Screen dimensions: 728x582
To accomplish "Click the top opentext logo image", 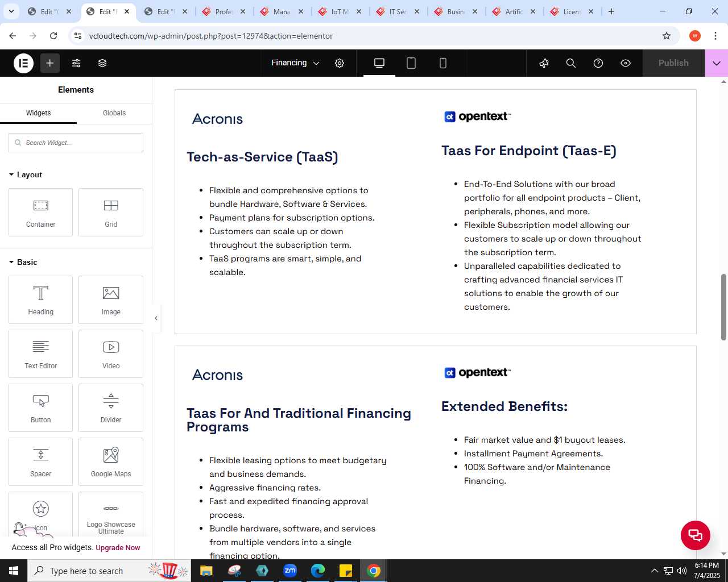I will (478, 117).
